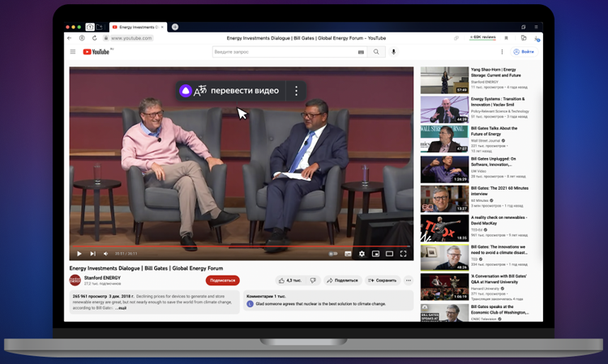Open more actions menu under the video
The width and height of the screenshot is (608, 364).
click(x=409, y=280)
